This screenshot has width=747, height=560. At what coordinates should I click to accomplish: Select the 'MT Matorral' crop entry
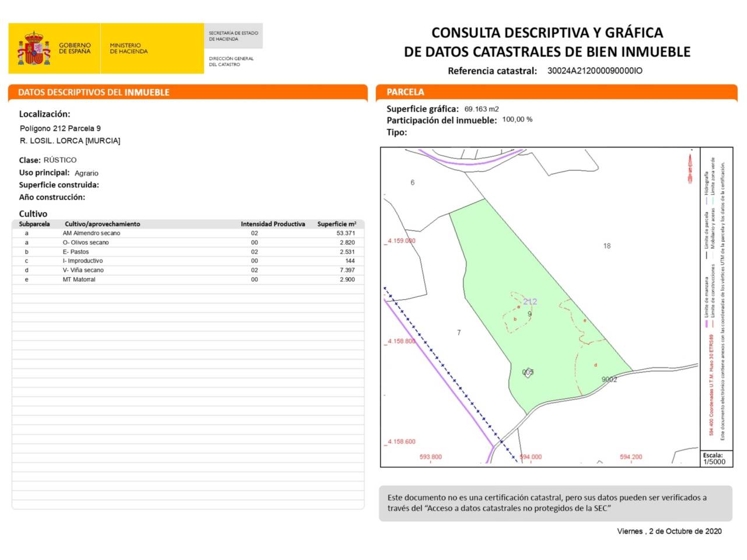coord(79,279)
